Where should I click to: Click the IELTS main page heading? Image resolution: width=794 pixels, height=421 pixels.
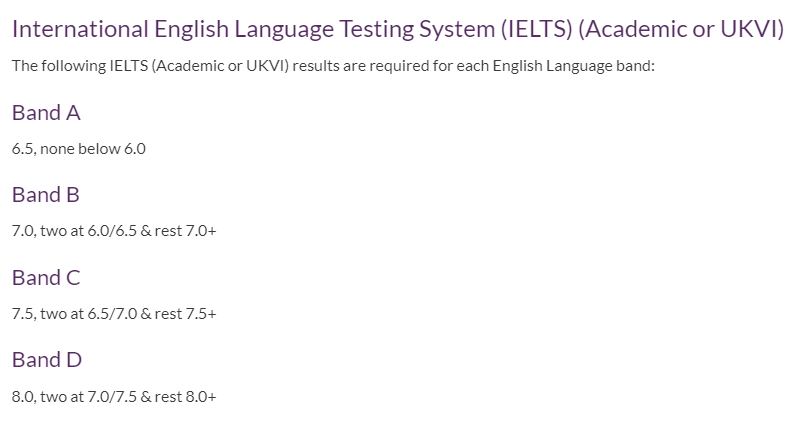pos(398,29)
